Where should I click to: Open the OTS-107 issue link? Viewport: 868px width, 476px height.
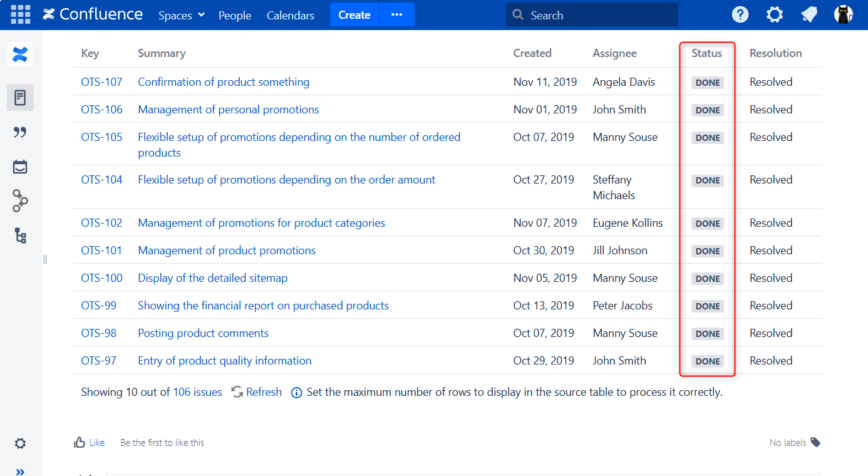[x=101, y=82]
